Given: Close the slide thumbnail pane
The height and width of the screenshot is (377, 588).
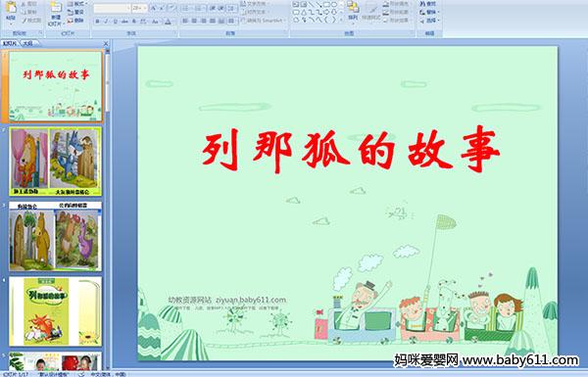Looking at the screenshot, I should pyautogui.click(x=106, y=43).
